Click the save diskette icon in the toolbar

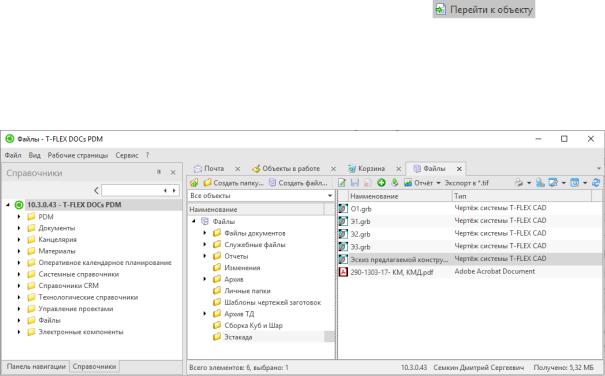click(355, 183)
